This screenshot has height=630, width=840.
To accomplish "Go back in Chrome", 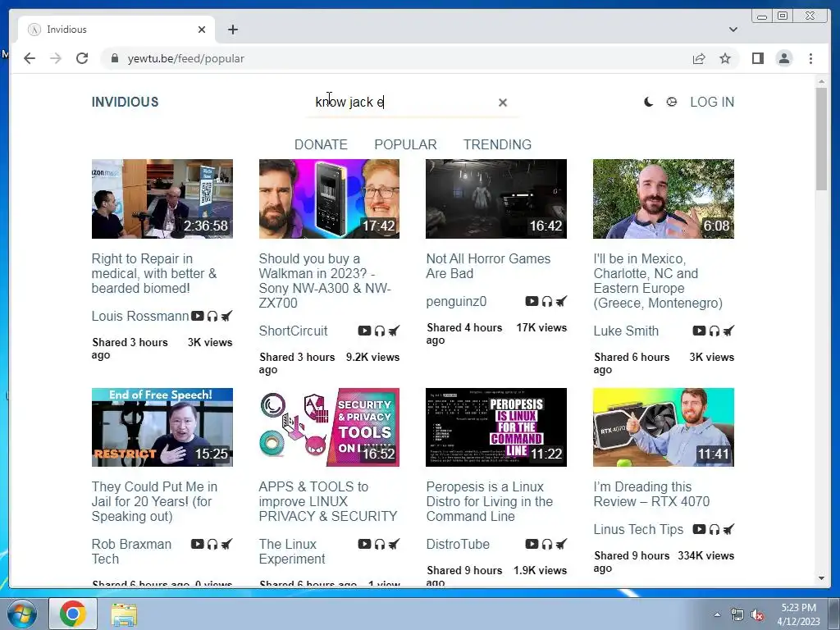I will pyautogui.click(x=30, y=58).
